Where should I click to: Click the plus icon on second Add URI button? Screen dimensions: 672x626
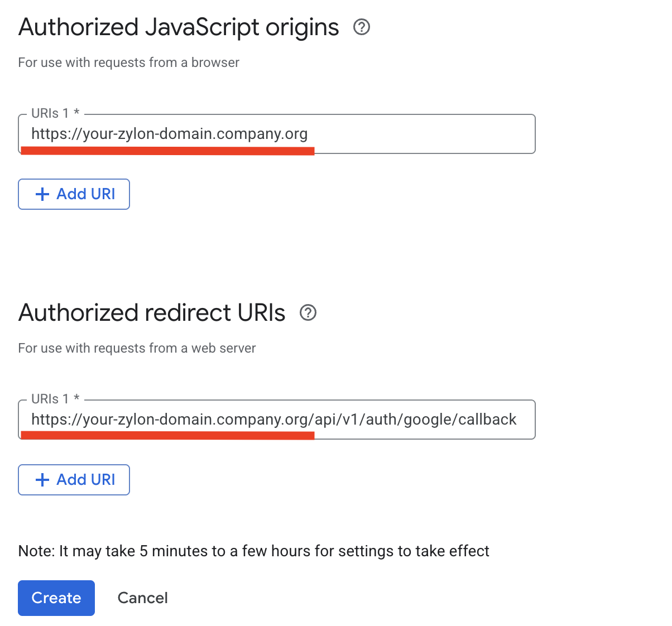tap(42, 479)
